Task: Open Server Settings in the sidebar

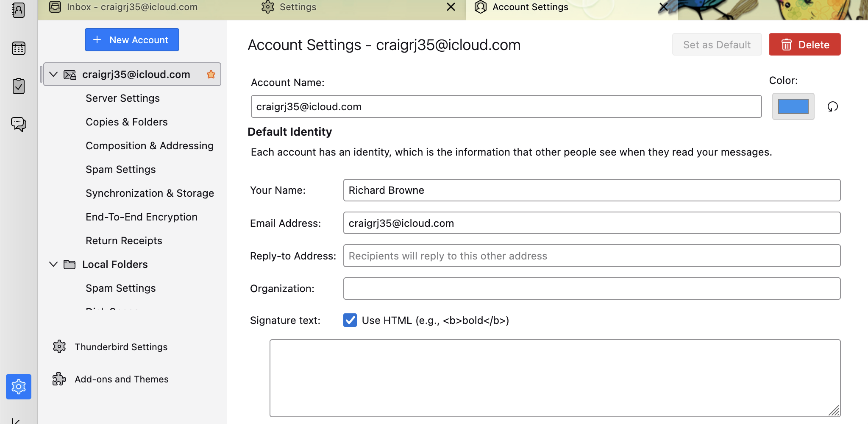Action: [x=122, y=98]
